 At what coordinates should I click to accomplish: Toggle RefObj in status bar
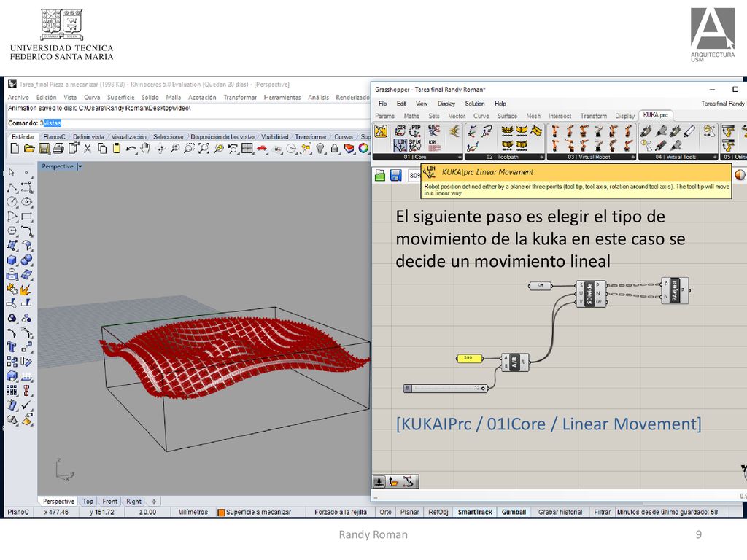pyautogui.click(x=438, y=513)
